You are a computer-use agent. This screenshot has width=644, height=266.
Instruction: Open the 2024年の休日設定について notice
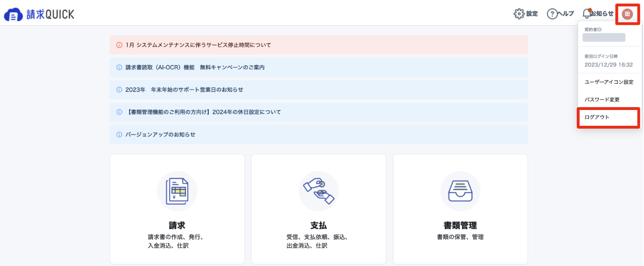tap(319, 112)
